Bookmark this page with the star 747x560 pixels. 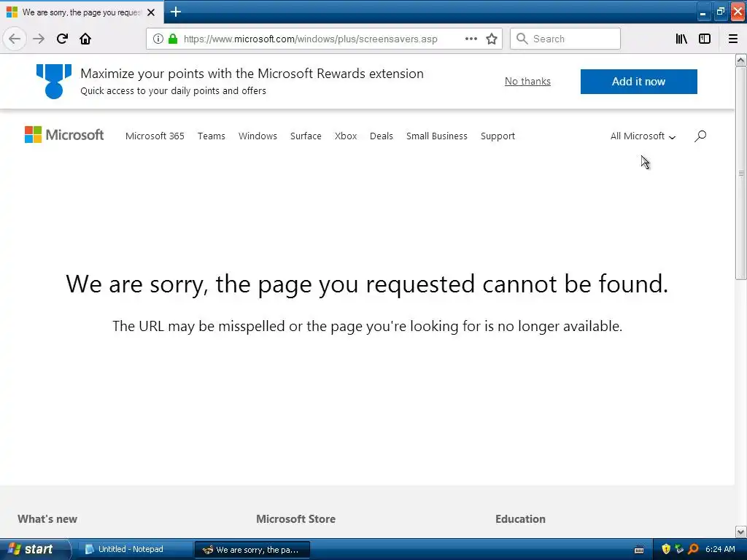pos(492,39)
